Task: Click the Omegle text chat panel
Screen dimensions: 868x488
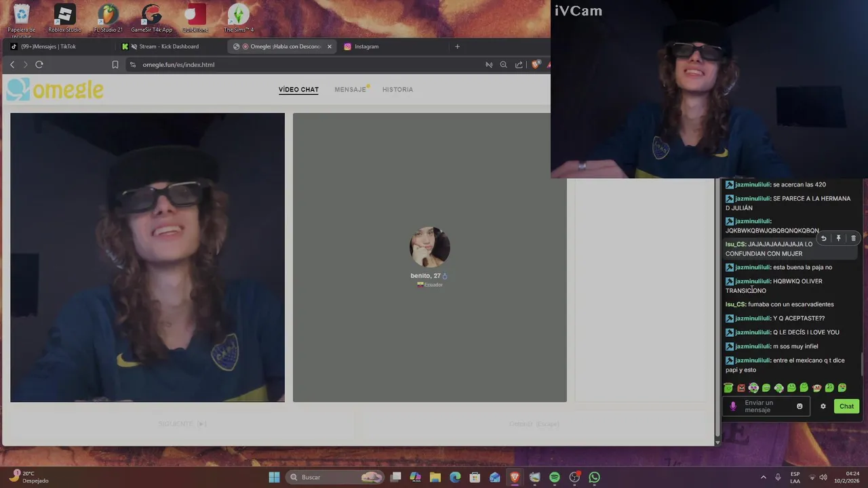Action: 640,290
